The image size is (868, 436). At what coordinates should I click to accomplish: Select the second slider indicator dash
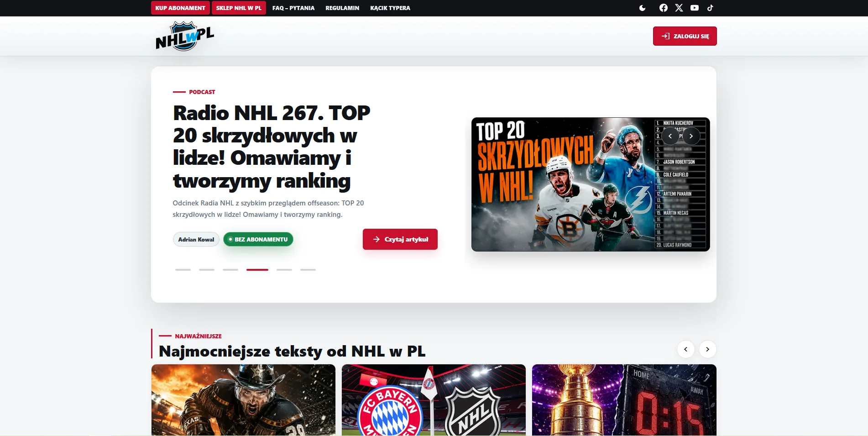(207, 270)
